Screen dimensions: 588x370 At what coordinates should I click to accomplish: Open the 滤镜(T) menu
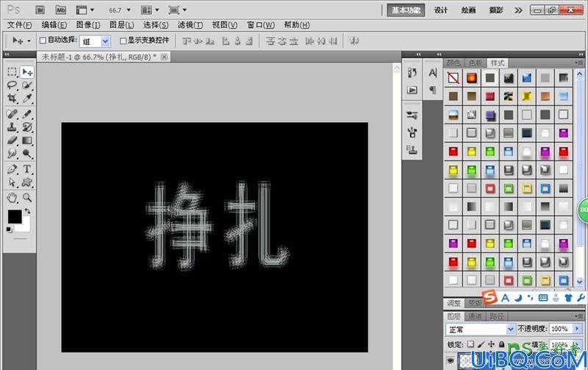click(x=190, y=25)
